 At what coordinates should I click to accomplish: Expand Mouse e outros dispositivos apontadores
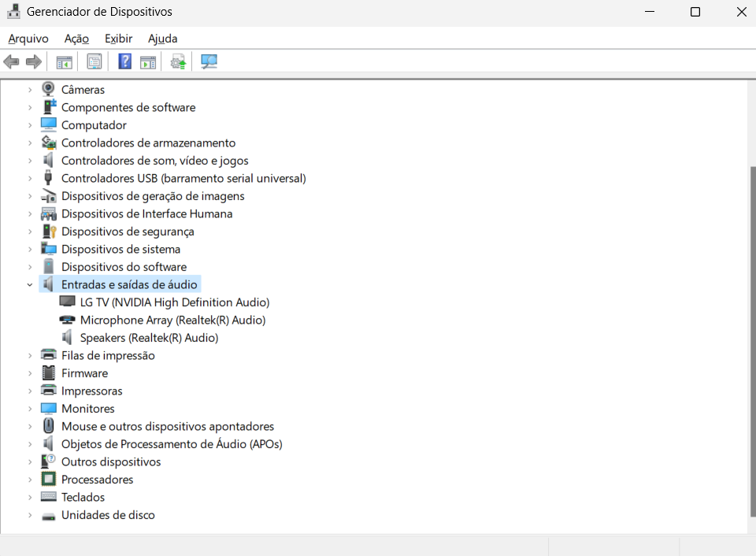(30, 426)
